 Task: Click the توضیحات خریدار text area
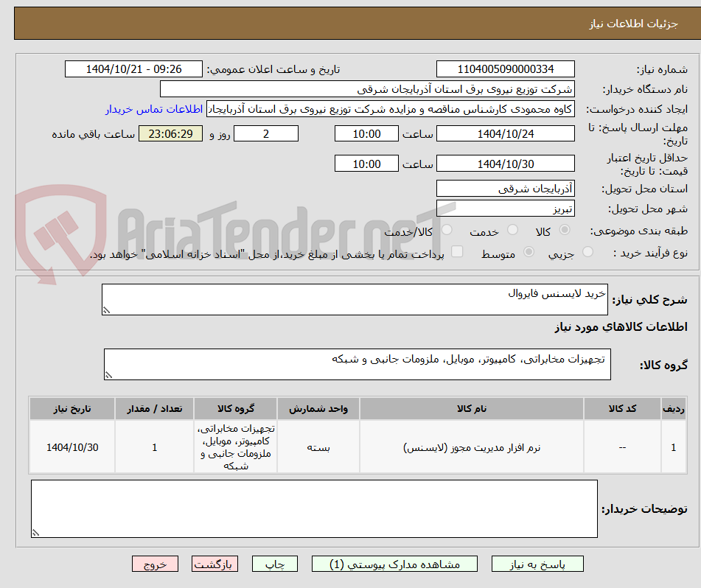(x=314, y=509)
